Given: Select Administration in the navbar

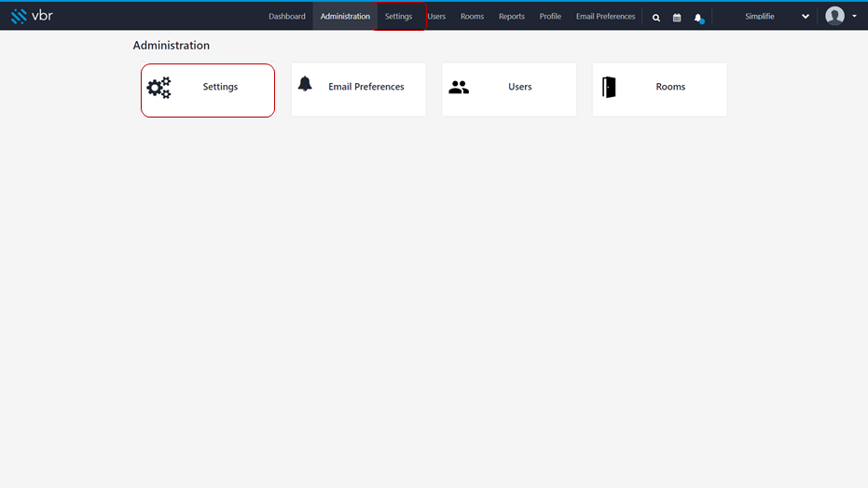Looking at the screenshot, I should point(345,17).
